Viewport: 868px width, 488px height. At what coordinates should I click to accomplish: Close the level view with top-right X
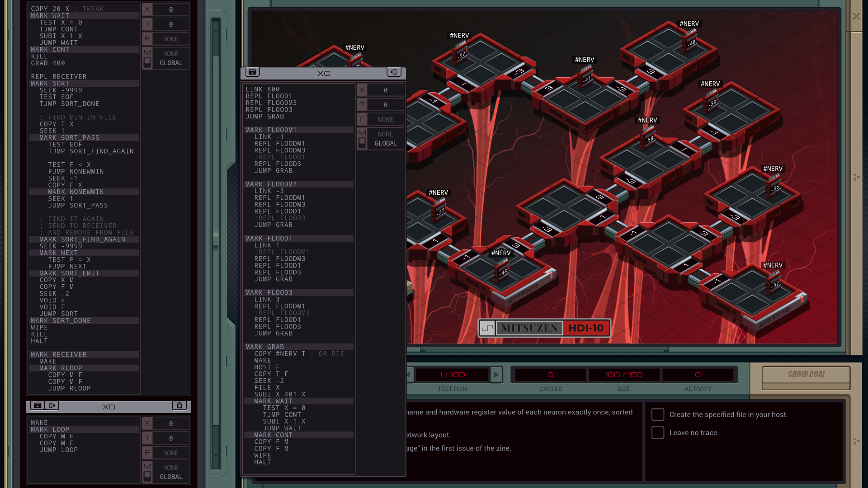click(x=856, y=16)
